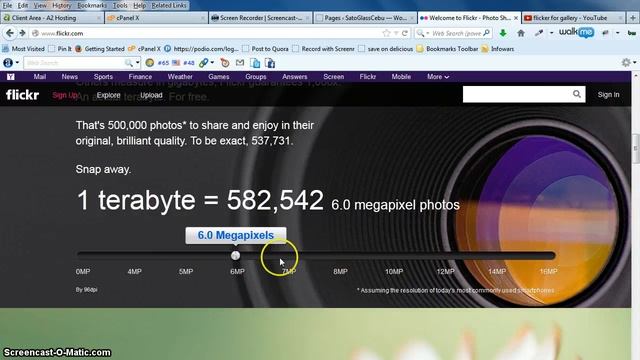Screen dimensions: 640x360
Task: Open the File menu
Action: (x=7, y=5)
